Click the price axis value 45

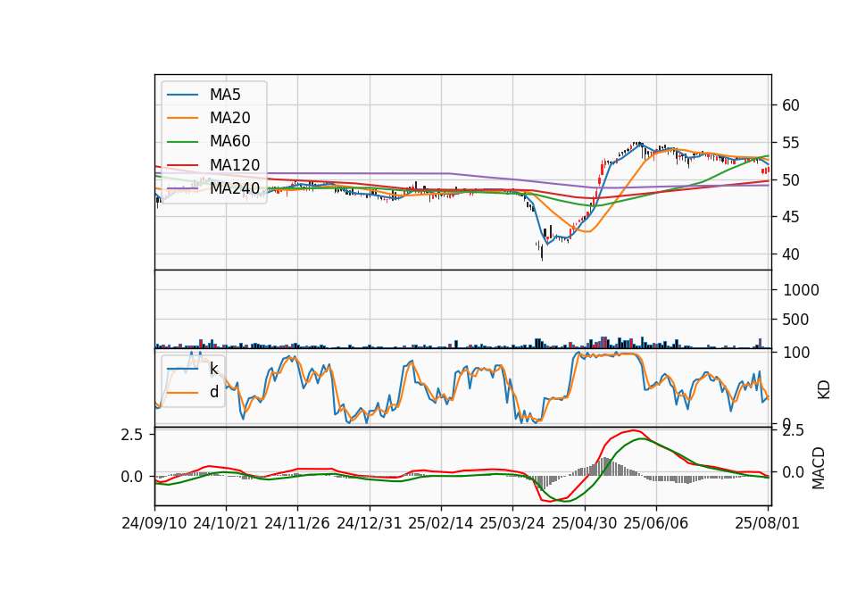pyautogui.click(x=791, y=218)
